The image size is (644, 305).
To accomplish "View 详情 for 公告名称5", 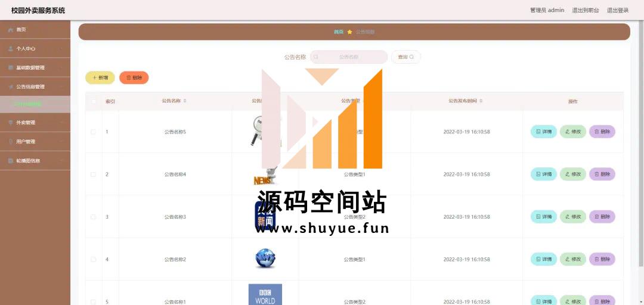I will [x=543, y=132].
